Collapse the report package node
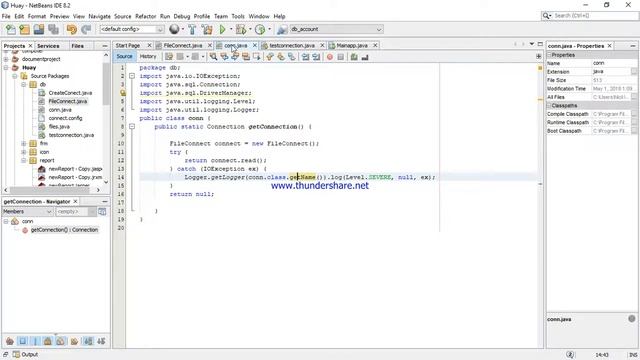Viewport: 640px width, 360px height. (24, 160)
